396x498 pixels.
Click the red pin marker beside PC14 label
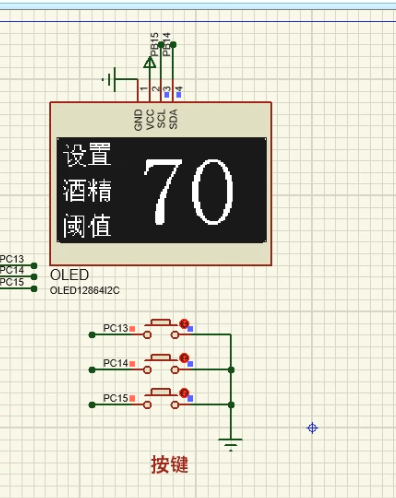132,364
